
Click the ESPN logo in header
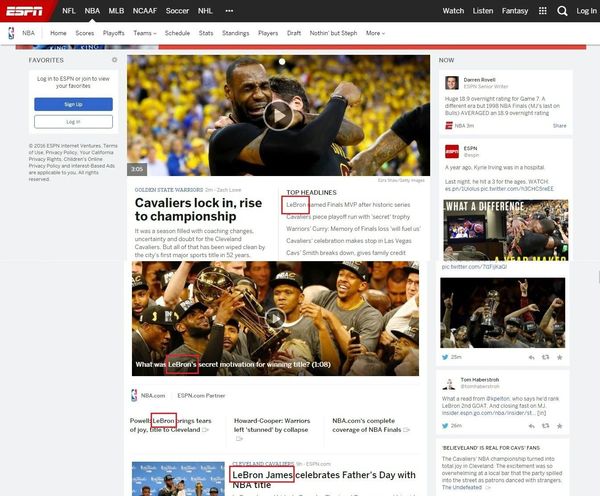26,10
